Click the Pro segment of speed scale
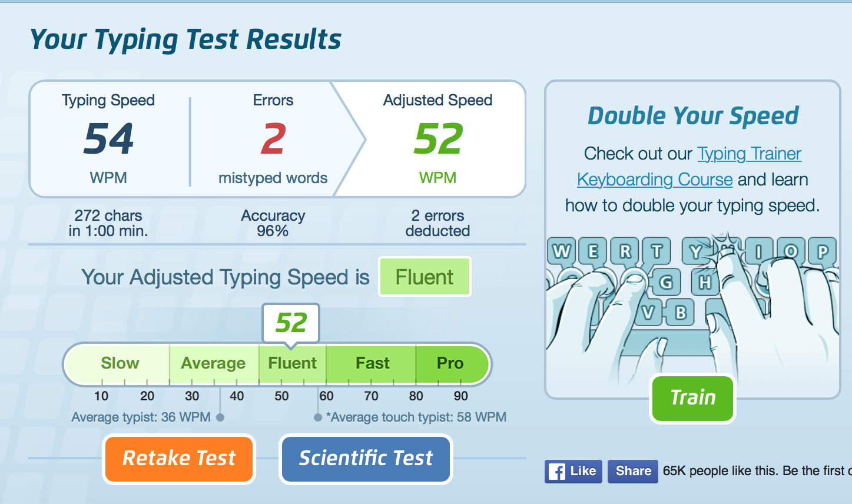Screen dimensions: 852x504 tap(450, 363)
